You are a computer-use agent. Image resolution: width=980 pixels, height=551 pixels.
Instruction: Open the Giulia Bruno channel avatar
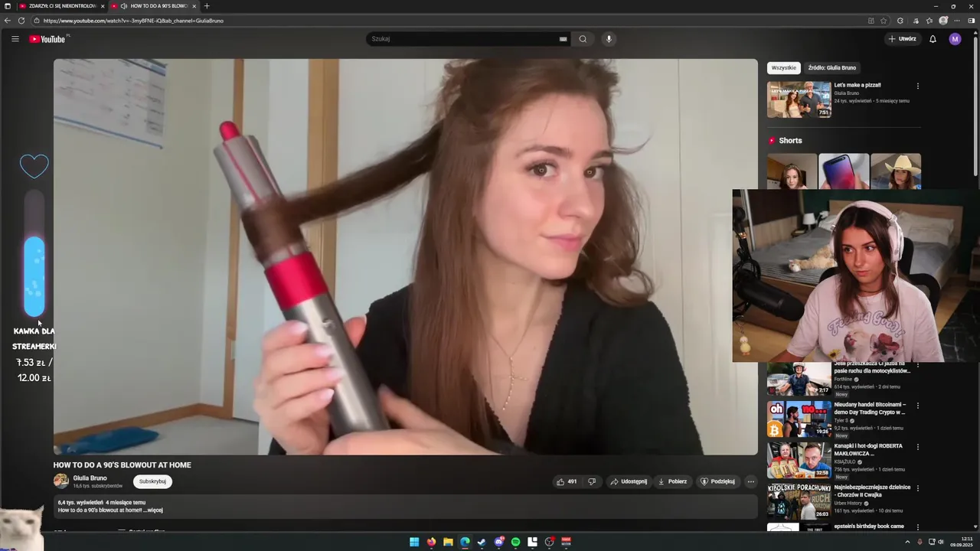click(x=60, y=481)
